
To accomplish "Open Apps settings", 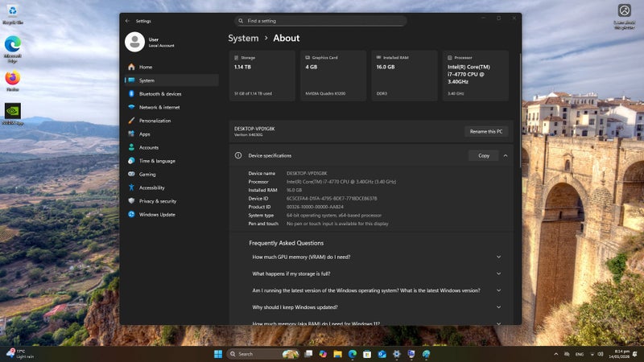I will 171,134.
